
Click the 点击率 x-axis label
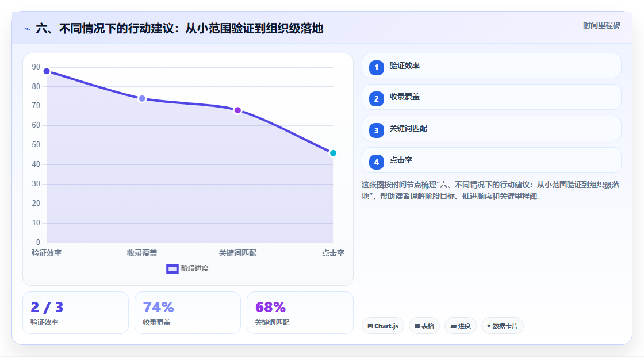coord(333,253)
